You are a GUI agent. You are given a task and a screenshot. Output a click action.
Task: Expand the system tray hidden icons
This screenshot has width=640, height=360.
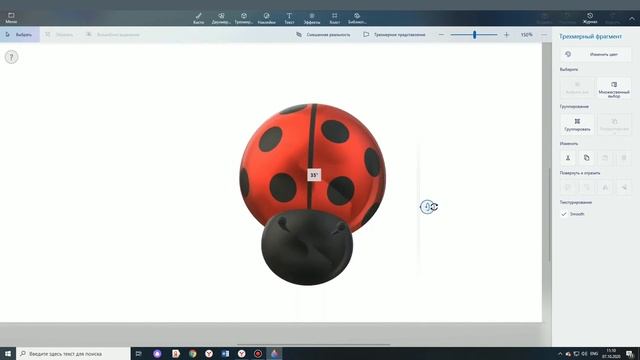point(560,353)
